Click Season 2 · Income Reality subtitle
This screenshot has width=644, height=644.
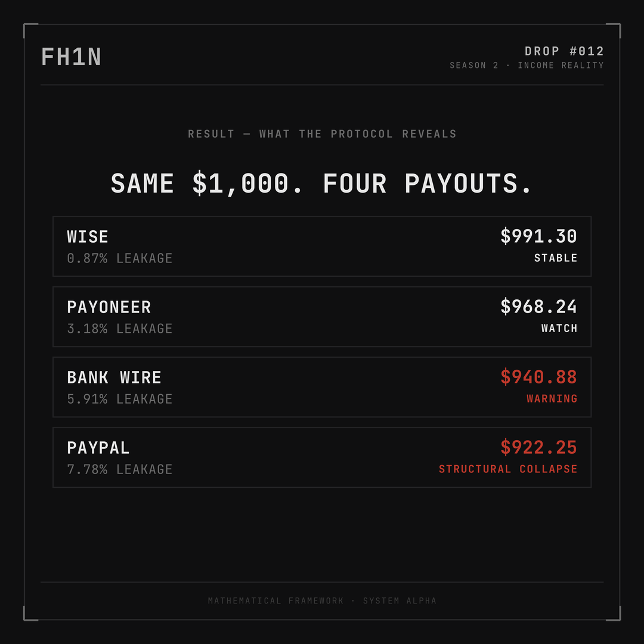pos(527,66)
